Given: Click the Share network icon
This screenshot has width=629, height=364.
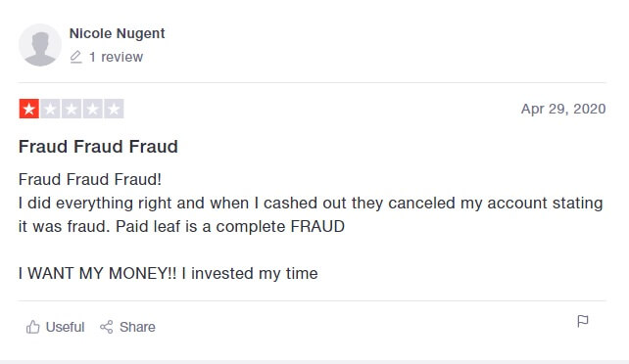Looking at the screenshot, I should [x=107, y=327].
